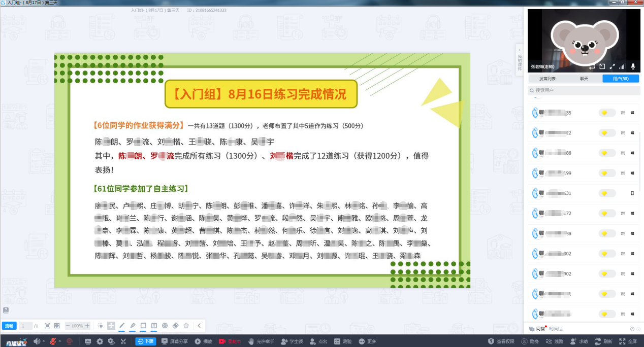Expand the teacher video with diagonal arrows
Viewport: 644px width, 347px height.
(x=613, y=66)
